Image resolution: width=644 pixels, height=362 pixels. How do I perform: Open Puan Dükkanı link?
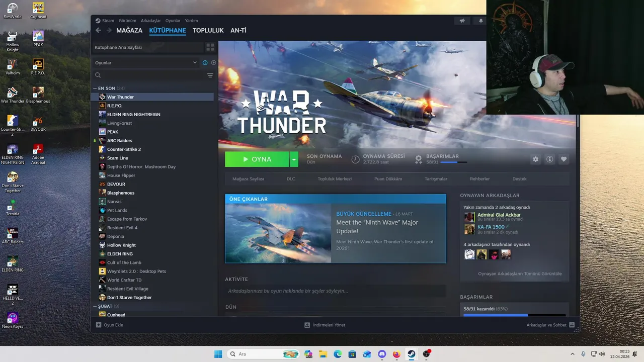(388, 178)
